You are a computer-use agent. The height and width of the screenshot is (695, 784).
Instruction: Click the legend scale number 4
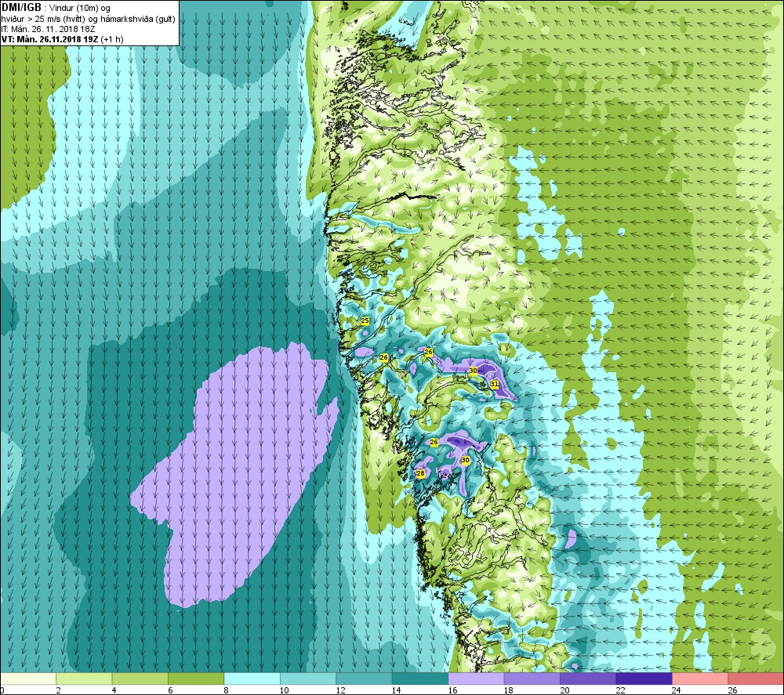[114, 690]
